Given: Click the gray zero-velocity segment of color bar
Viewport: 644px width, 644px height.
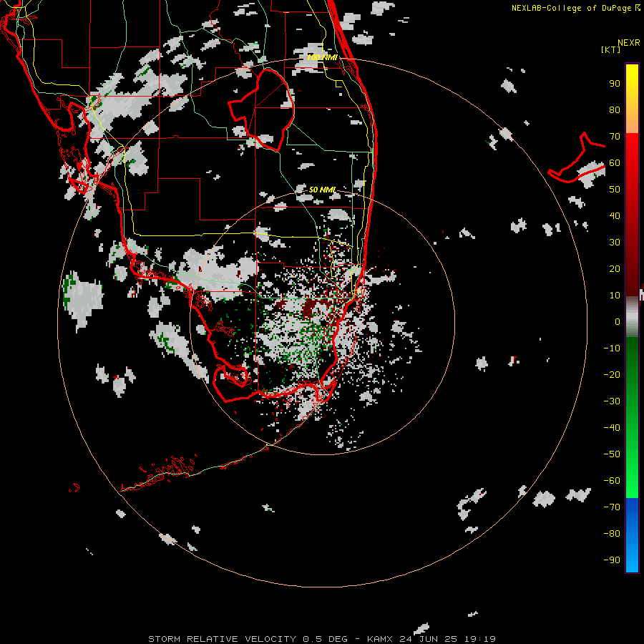Looking at the screenshot, I should (x=632, y=317).
